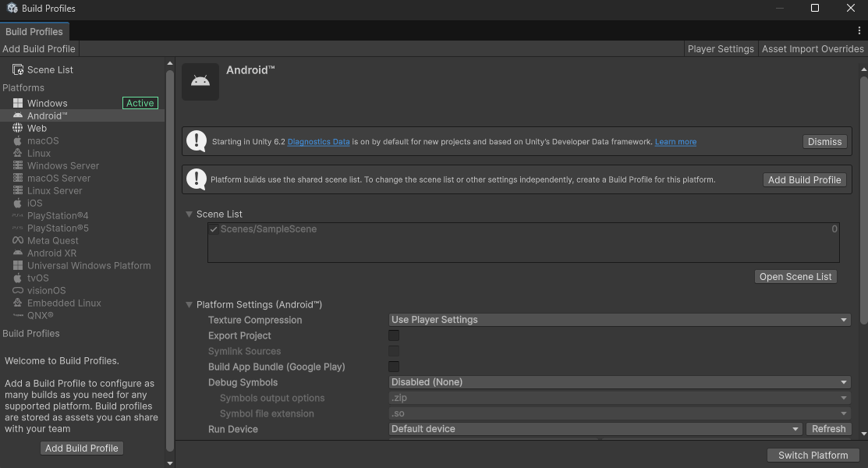Open the Player Settings tab
868x468 pixels.
coord(721,48)
